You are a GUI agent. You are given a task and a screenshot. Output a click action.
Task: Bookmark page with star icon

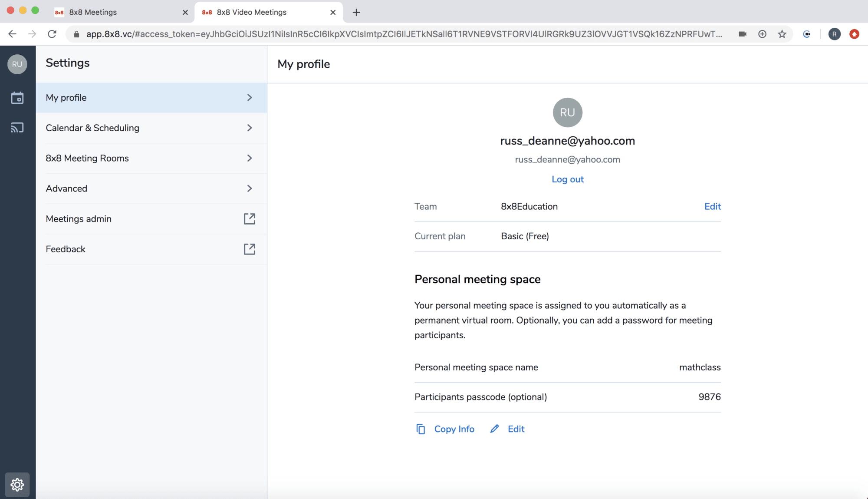tap(782, 34)
